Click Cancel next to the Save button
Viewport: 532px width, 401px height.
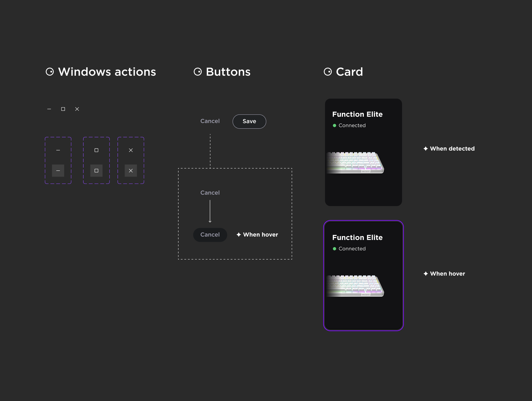coord(210,121)
